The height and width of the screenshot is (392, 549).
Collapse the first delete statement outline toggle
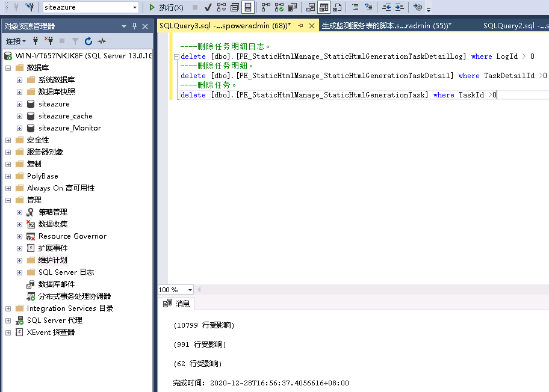[x=176, y=57]
